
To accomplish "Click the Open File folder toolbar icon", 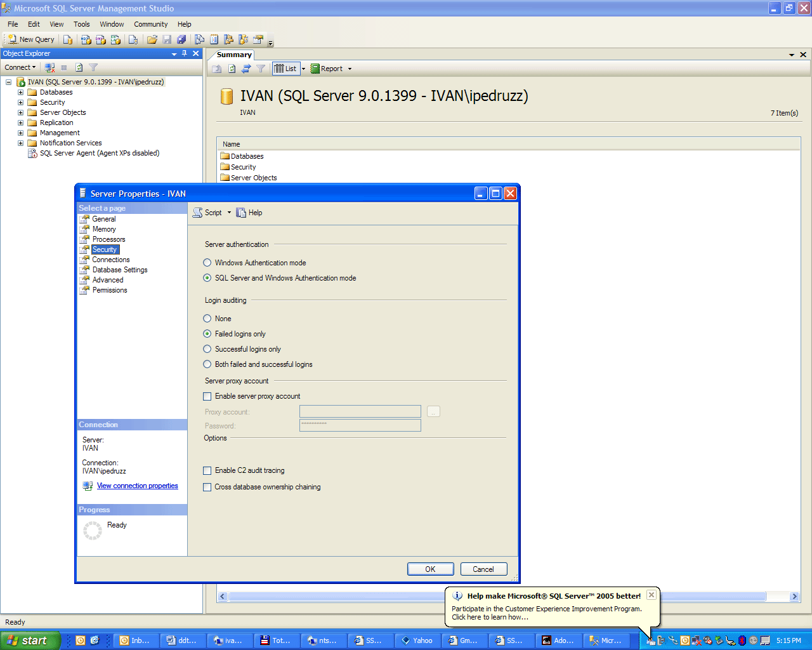I will pos(152,39).
